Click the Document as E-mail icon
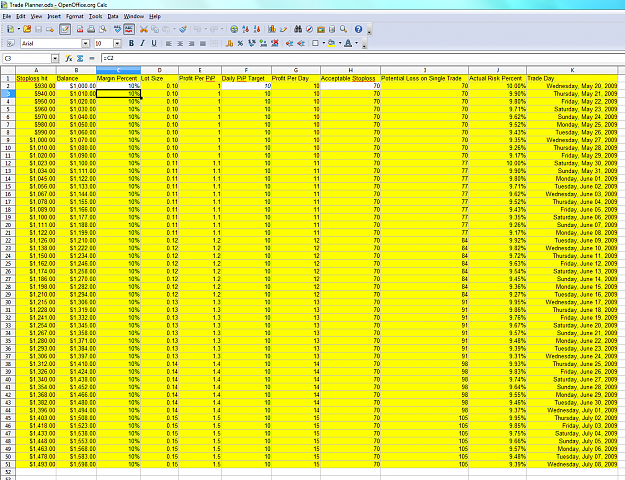The image size is (625, 480). [50, 29]
